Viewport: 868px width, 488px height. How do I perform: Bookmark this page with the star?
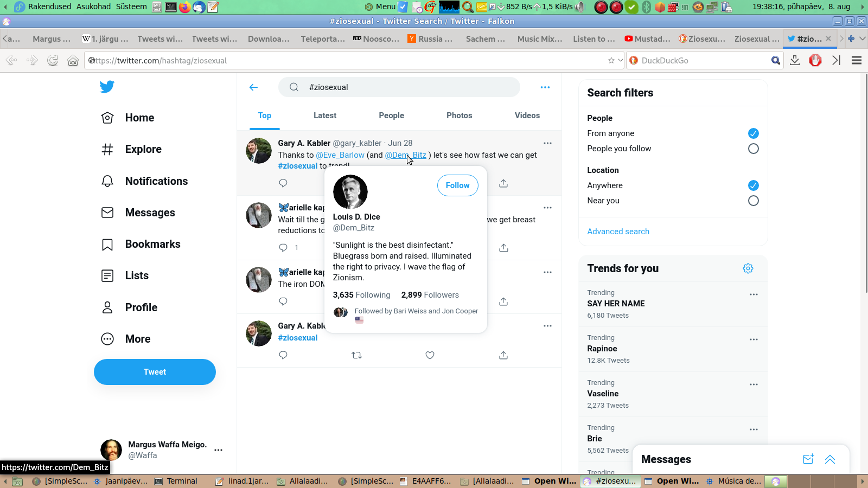coord(611,60)
